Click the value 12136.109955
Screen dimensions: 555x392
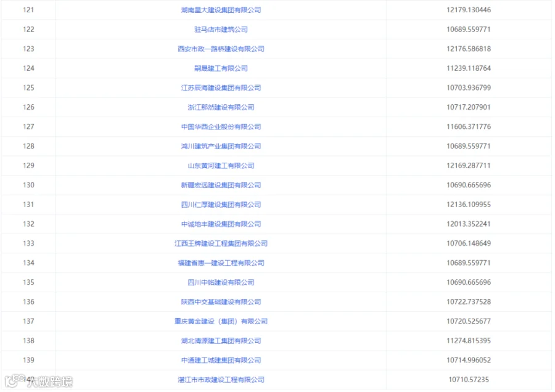(469, 205)
